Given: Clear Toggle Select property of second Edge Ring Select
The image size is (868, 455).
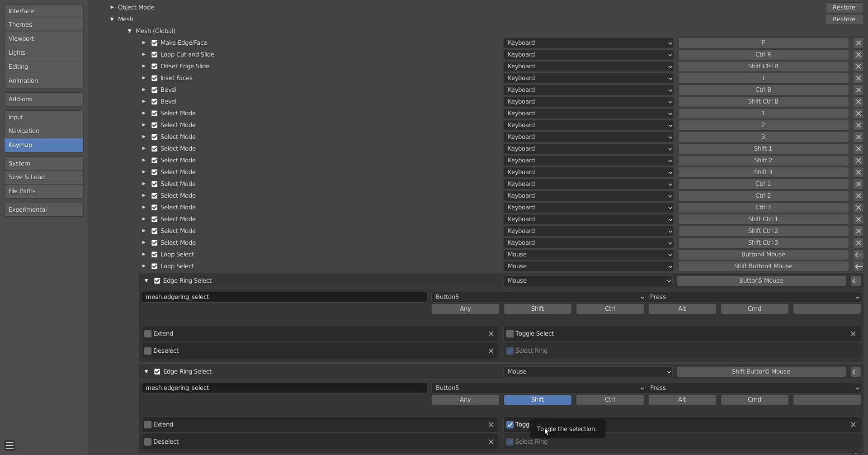Looking at the screenshot, I should pos(853,425).
